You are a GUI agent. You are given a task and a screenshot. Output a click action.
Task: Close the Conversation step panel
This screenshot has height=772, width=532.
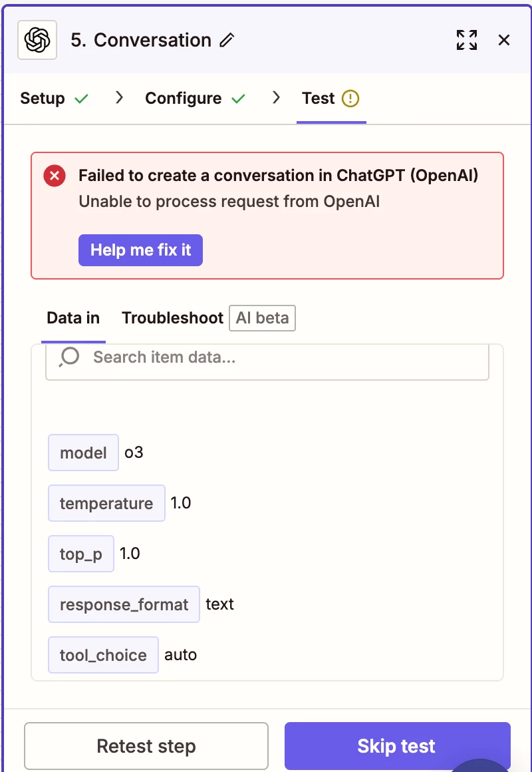pyautogui.click(x=504, y=40)
